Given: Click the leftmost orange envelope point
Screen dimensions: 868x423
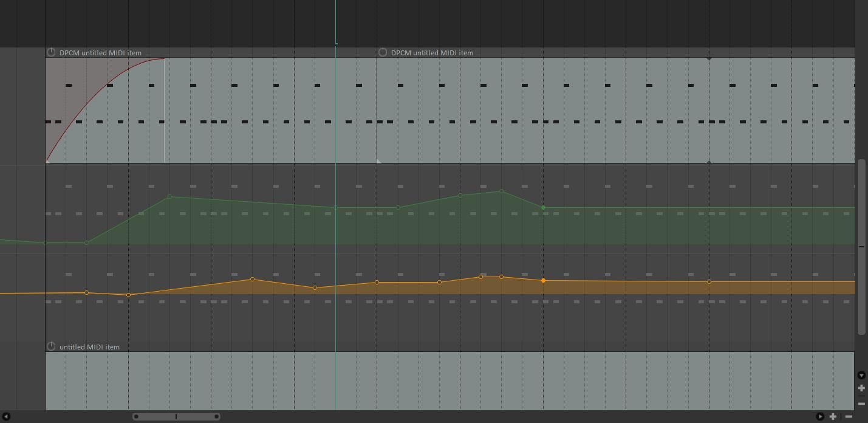Looking at the screenshot, I should 86,292.
